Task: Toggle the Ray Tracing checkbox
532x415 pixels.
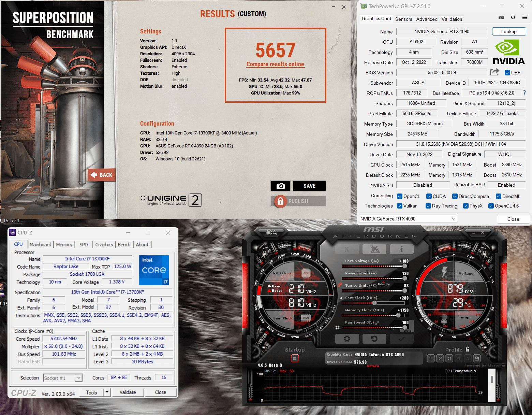Action: pos(428,205)
